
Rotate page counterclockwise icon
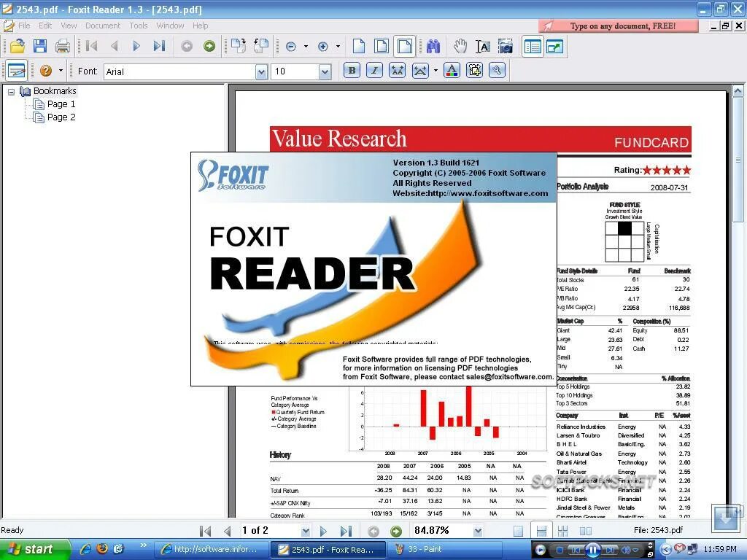point(261,46)
